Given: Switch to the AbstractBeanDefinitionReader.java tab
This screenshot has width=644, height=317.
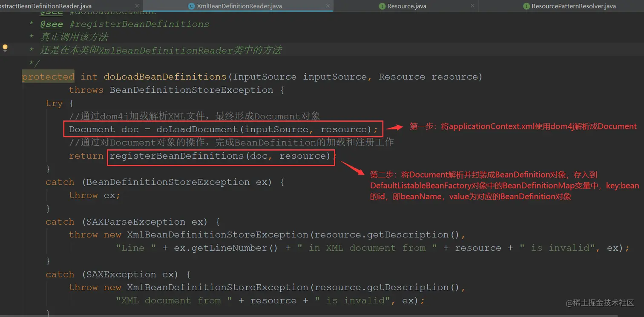Looking at the screenshot, I should 46,6.
